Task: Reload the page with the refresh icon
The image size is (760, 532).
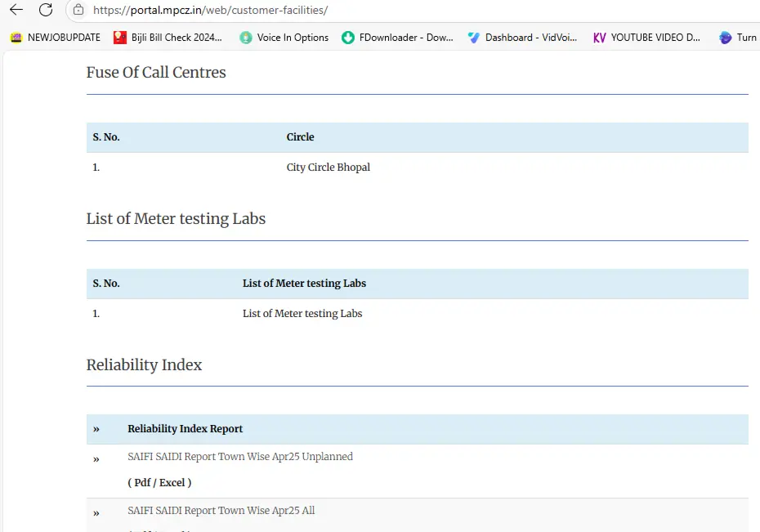Action: pyautogui.click(x=46, y=10)
